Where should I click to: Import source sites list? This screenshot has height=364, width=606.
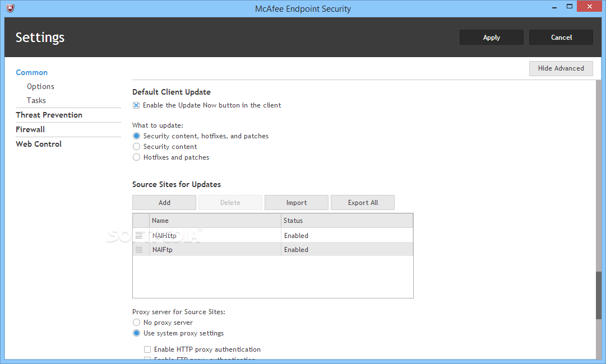tap(297, 203)
